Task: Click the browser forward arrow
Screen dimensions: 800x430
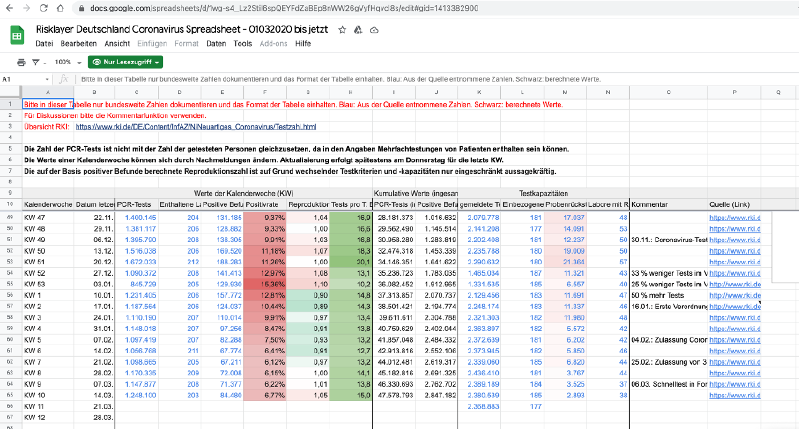Action: tap(27, 8)
